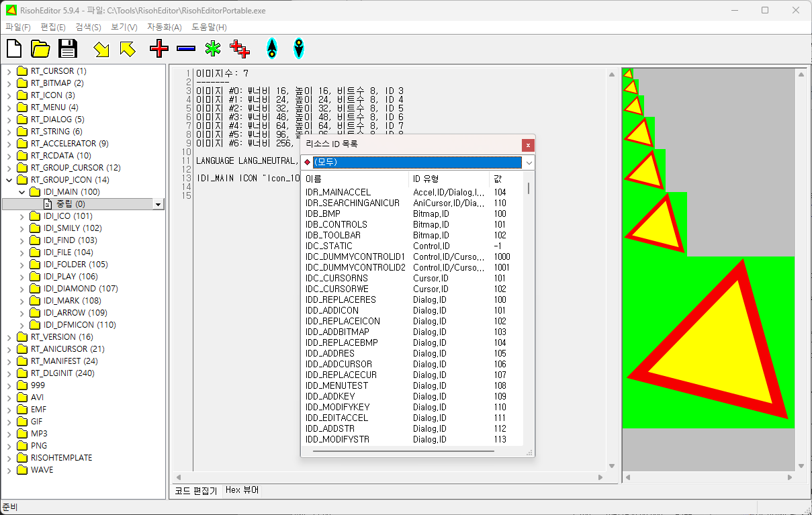The width and height of the screenshot is (812, 515).
Task: Click the Save floppy disk icon
Action: pyautogui.click(x=68, y=48)
